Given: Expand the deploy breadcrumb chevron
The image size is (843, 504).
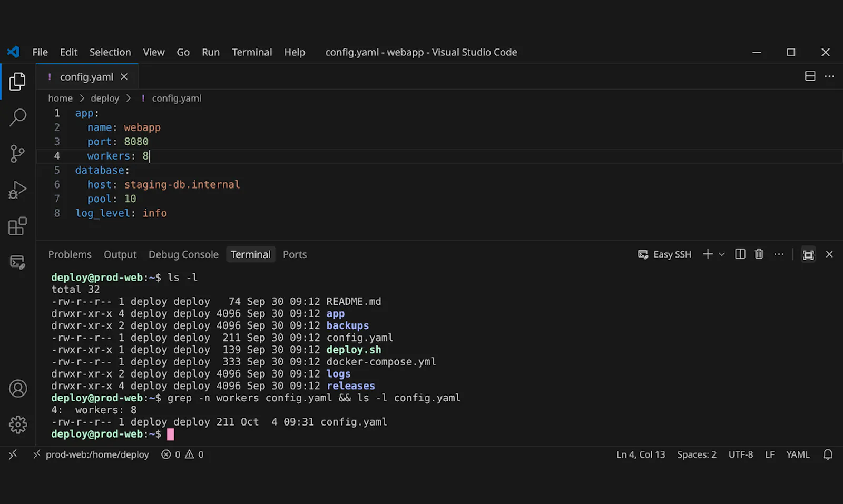Looking at the screenshot, I should (x=128, y=98).
